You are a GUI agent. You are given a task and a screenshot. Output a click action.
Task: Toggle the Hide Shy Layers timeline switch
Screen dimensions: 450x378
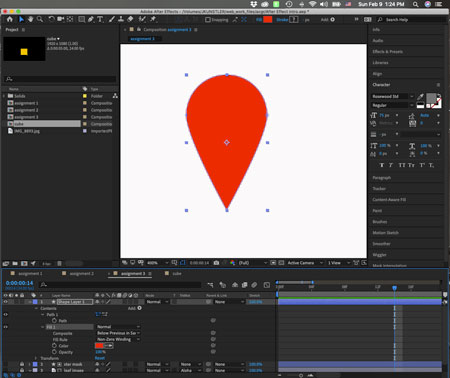click(x=235, y=285)
